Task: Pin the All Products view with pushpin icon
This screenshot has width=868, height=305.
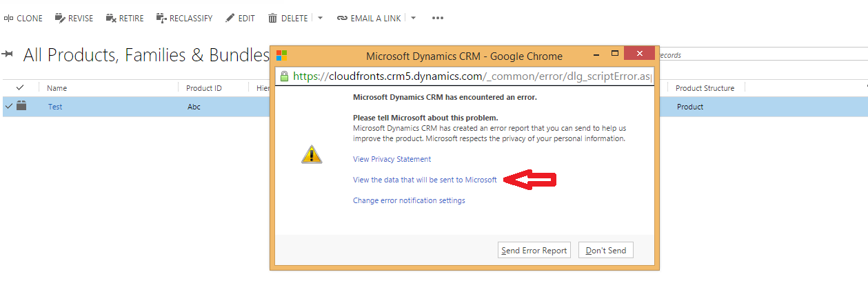Action: (x=8, y=54)
